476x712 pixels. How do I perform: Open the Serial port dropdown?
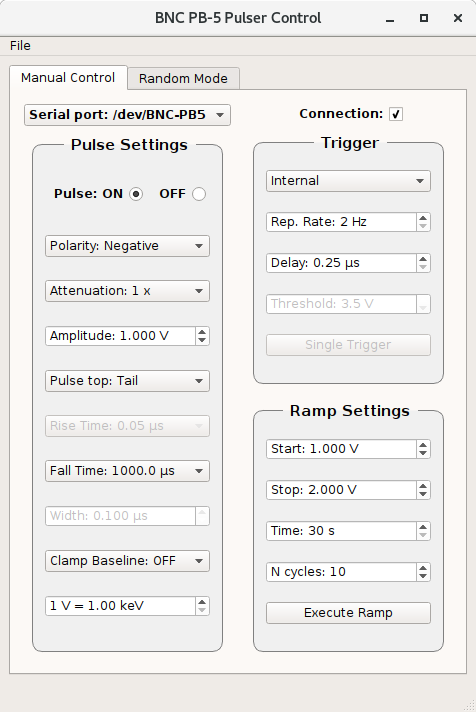127,114
